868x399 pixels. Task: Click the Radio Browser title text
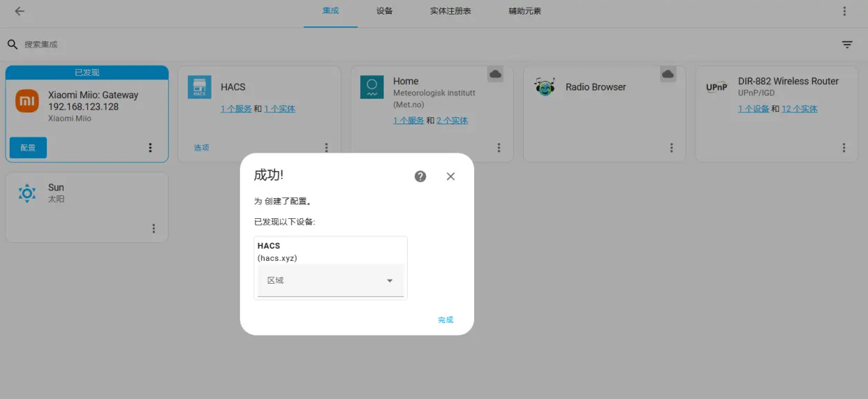[596, 87]
